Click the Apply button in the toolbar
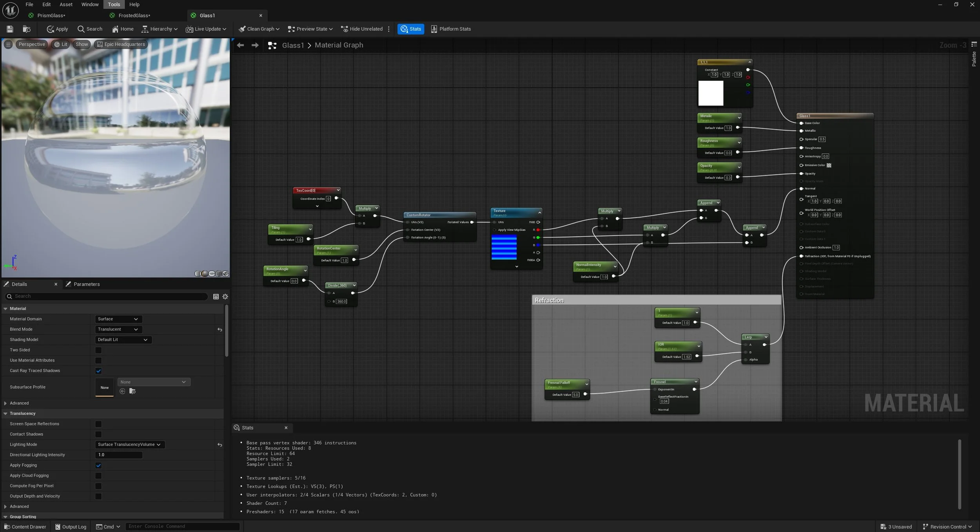The width and height of the screenshot is (980, 532). (57, 29)
